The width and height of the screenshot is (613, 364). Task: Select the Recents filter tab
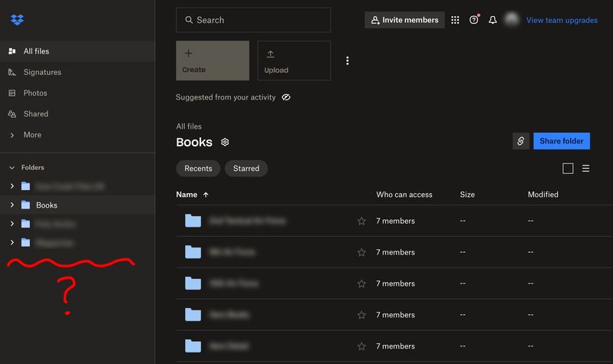(x=198, y=169)
